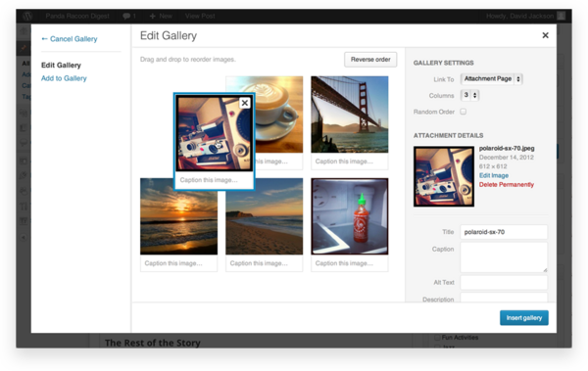Open Howdy, David Jackson account menu
The width and height of the screenshot is (588, 371).
pos(519,16)
